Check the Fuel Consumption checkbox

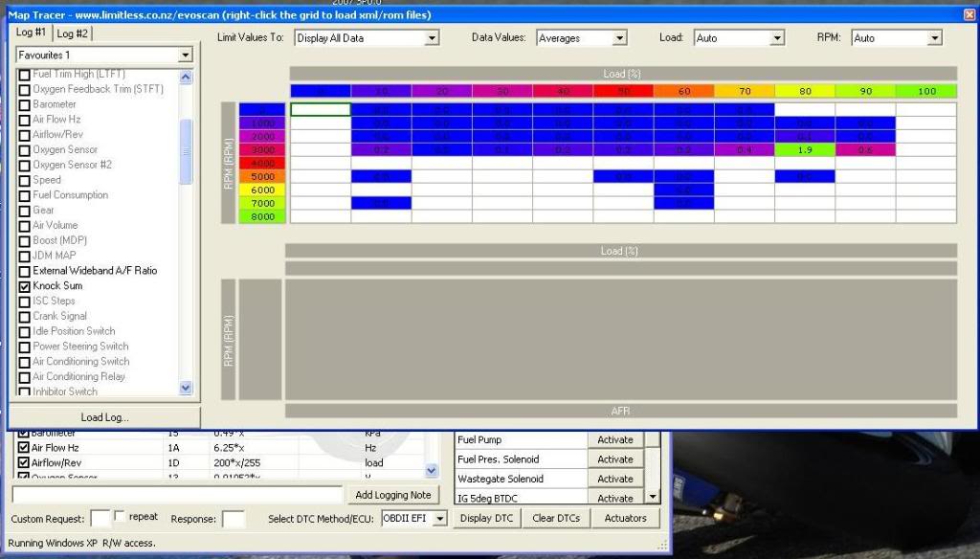24,195
